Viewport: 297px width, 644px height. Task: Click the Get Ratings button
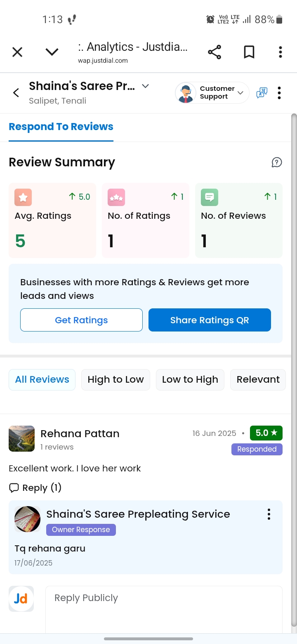point(81,320)
